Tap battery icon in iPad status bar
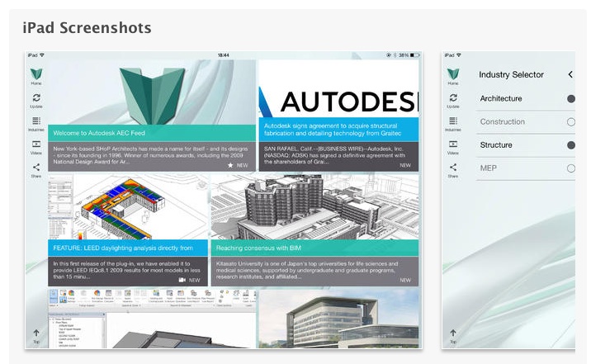This screenshot has width=591, height=364. 414,55
